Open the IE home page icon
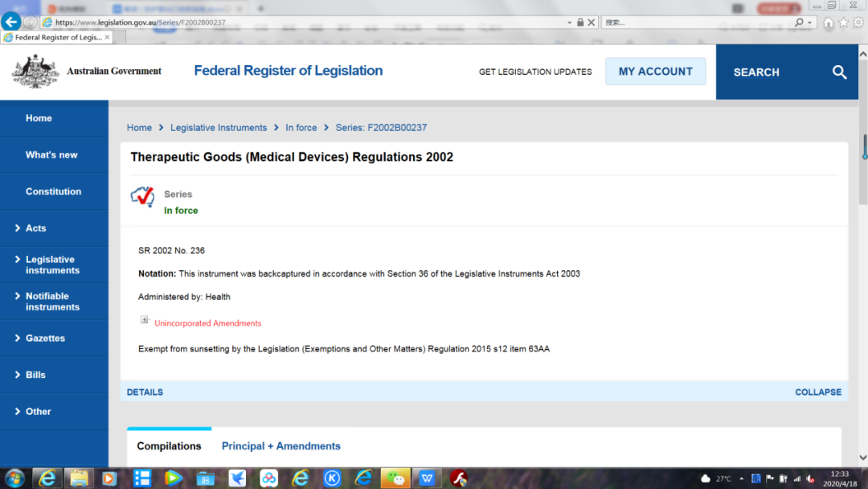 [829, 23]
